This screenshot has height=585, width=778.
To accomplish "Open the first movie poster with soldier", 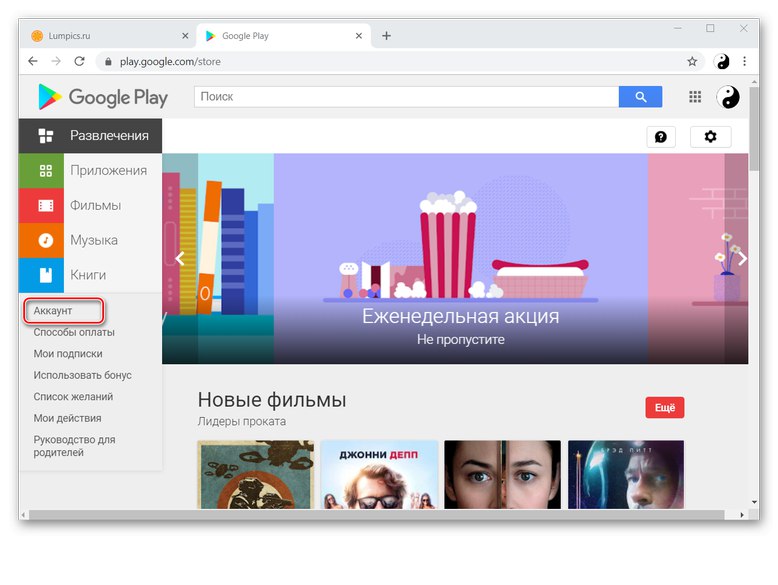I will 256,474.
